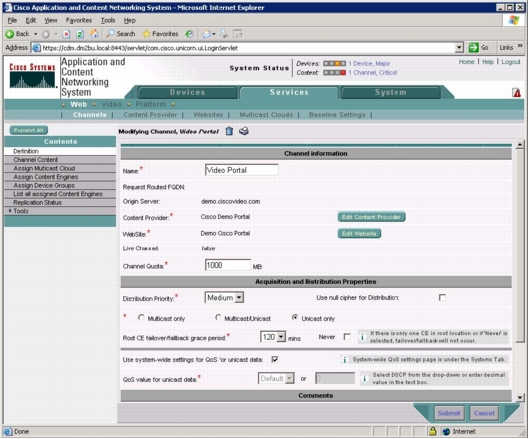
Task: Uncheck Use system-wide settings for QoS
Action: [275, 359]
